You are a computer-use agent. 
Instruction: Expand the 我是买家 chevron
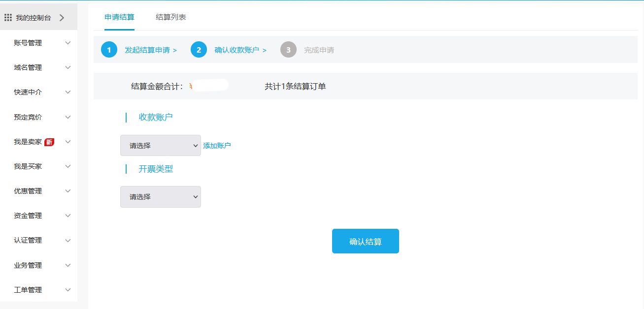coord(68,166)
